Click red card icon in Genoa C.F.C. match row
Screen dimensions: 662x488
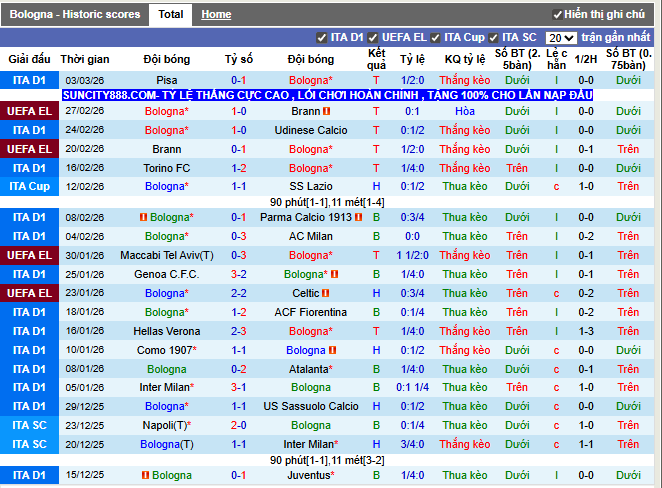coord(334,274)
